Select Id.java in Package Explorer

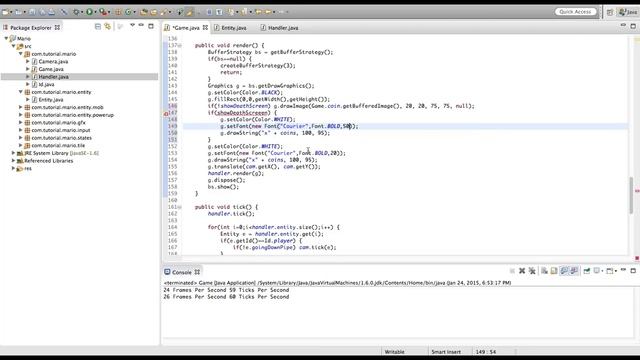pos(46,84)
